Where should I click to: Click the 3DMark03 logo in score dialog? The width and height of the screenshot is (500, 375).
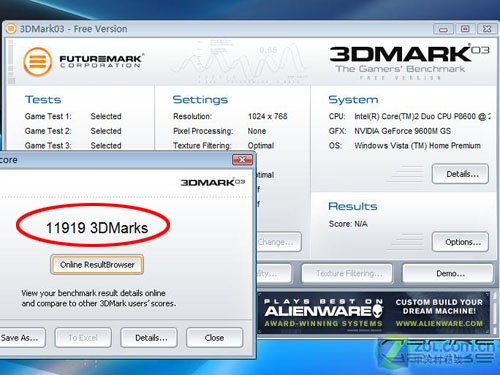213,182
